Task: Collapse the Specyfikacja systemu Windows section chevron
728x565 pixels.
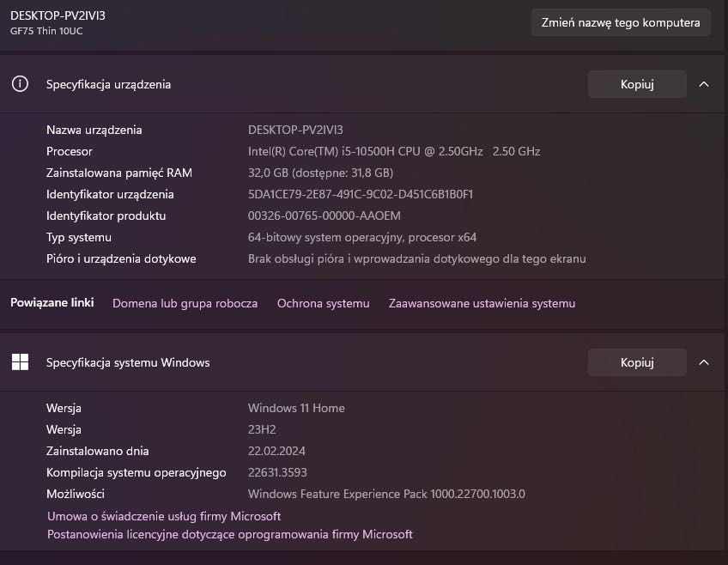Action: click(704, 362)
